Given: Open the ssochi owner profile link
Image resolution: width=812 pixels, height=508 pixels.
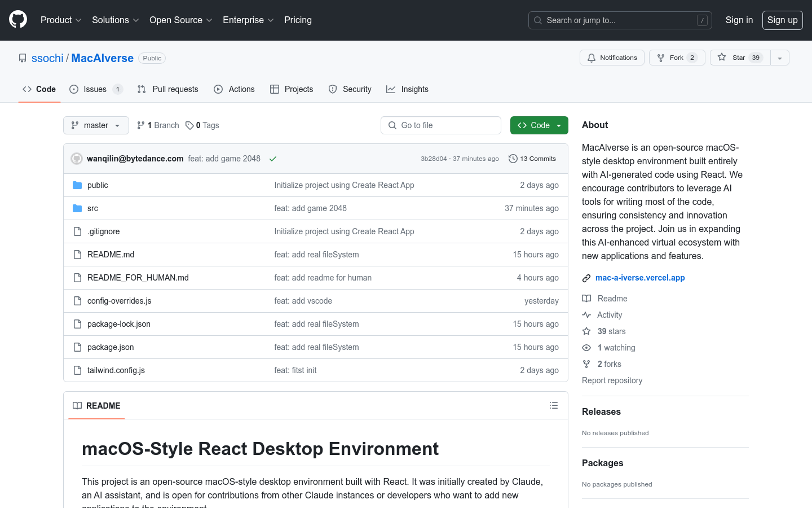Looking at the screenshot, I should [x=47, y=58].
